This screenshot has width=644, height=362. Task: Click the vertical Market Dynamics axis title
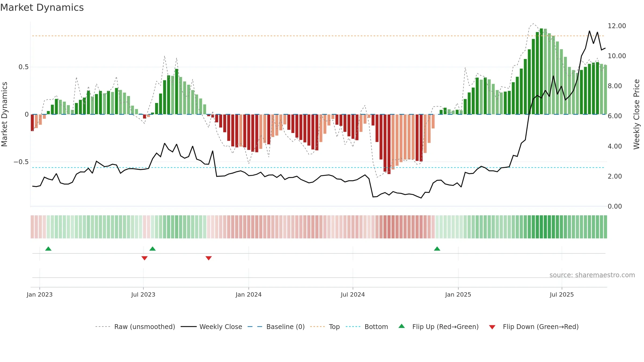tap(4, 114)
